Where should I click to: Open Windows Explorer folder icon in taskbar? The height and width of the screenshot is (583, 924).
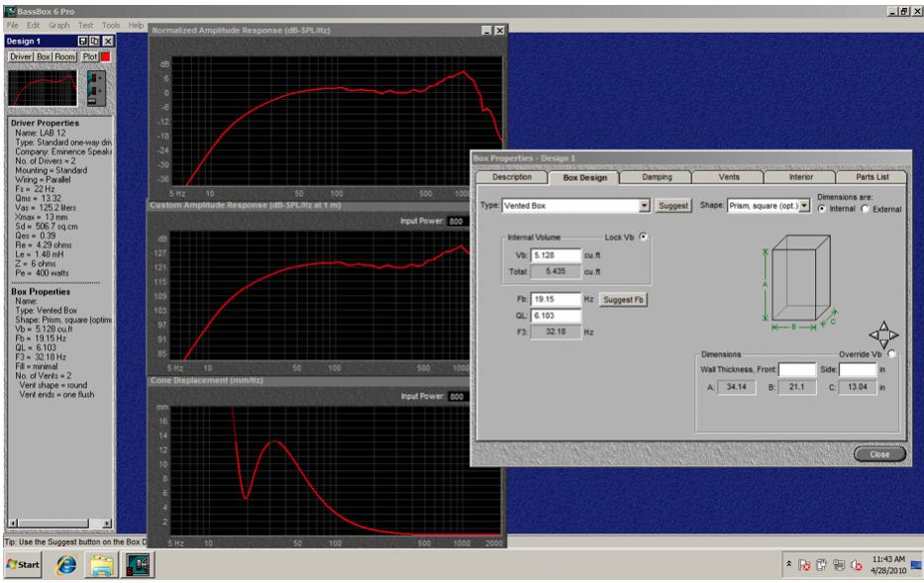[x=101, y=565]
